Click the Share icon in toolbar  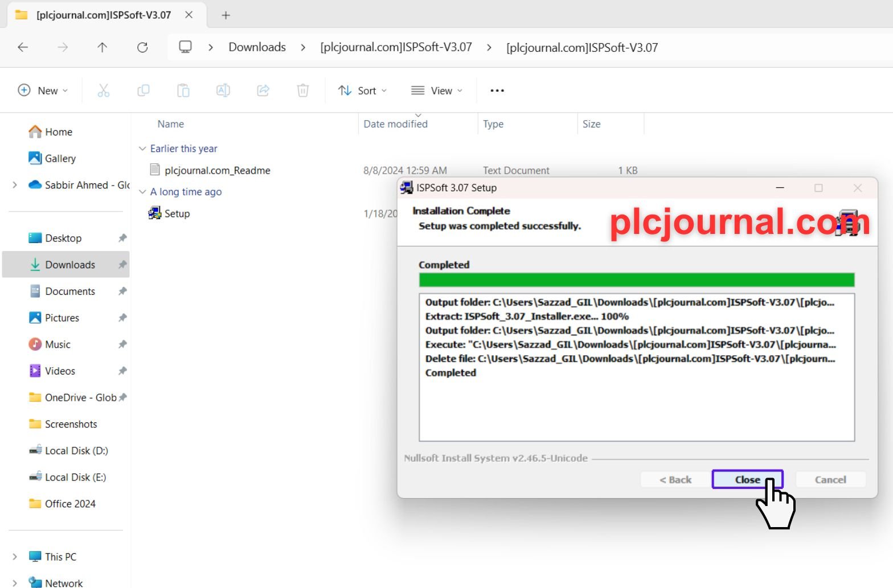[263, 90]
